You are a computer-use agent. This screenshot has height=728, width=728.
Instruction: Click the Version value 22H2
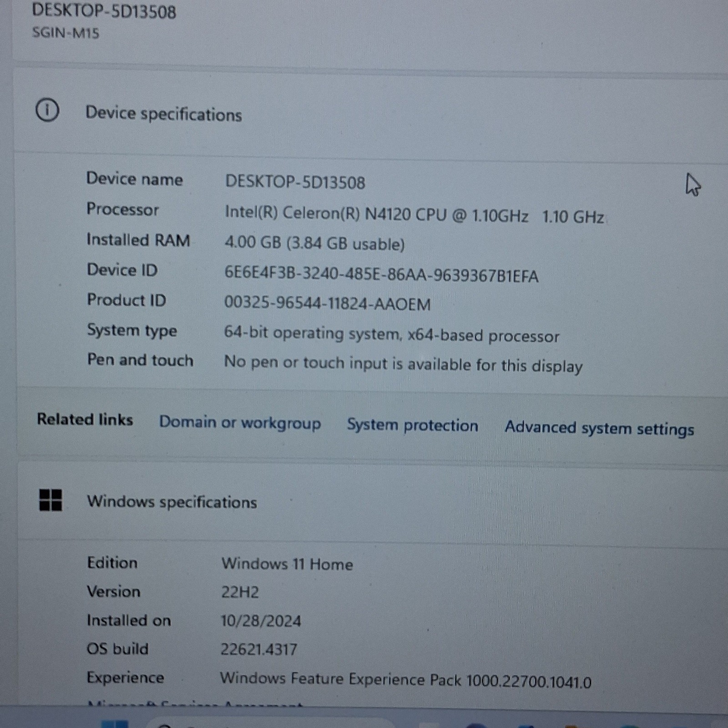[x=240, y=592]
